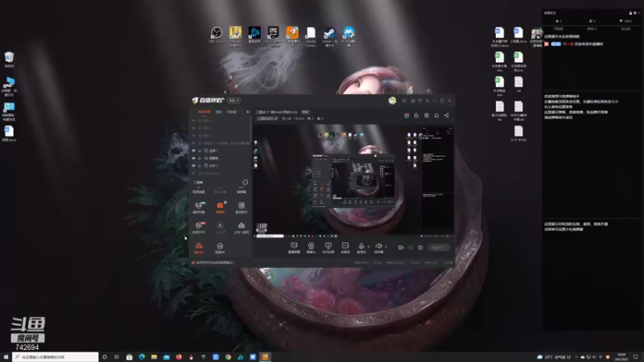Select the 全屏 1 source row
The height and width of the screenshot is (362, 644).
pyautogui.click(x=220, y=150)
